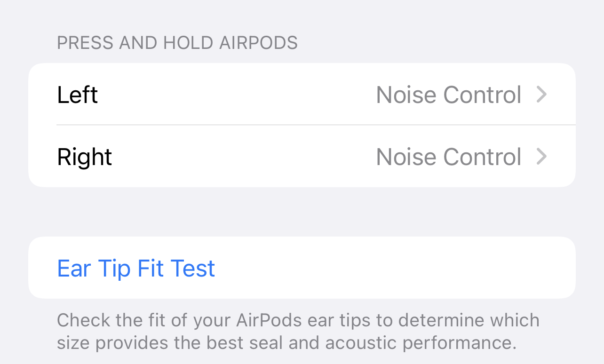Click the word 'AirPods' in the section header

pyautogui.click(x=258, y=43)
